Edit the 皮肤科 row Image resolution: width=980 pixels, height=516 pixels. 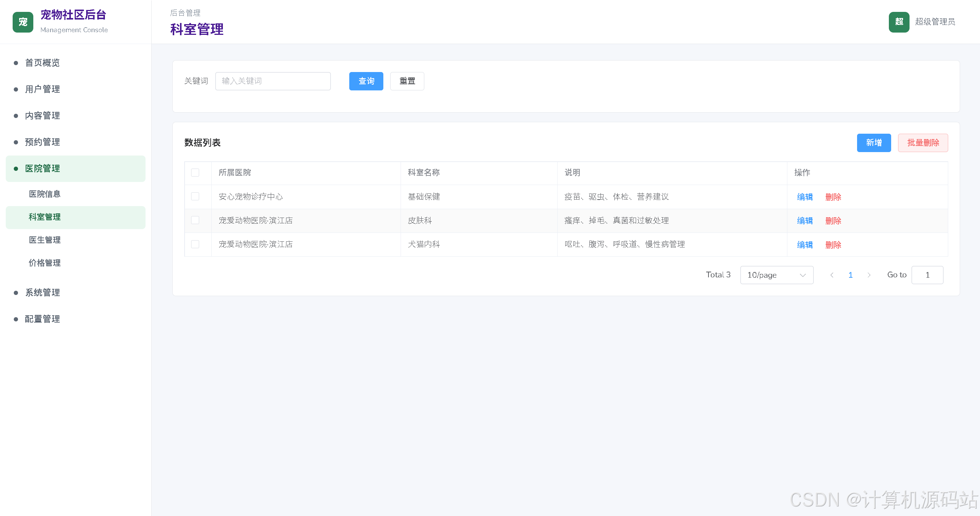(x=805, y=221)
